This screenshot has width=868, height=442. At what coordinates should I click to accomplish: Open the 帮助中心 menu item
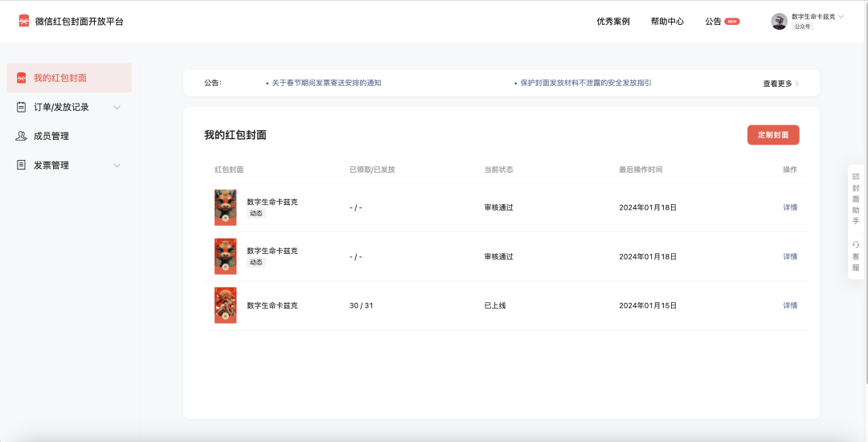[667, 22]
